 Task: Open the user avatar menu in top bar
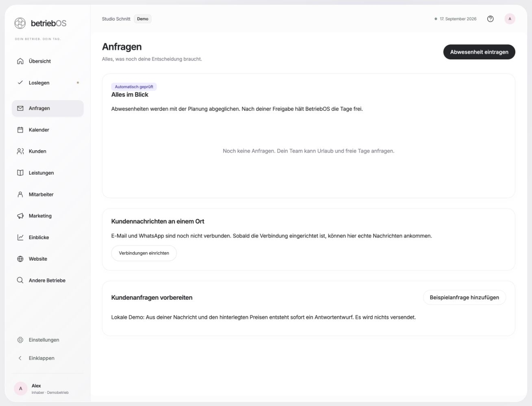click(510, 19)
